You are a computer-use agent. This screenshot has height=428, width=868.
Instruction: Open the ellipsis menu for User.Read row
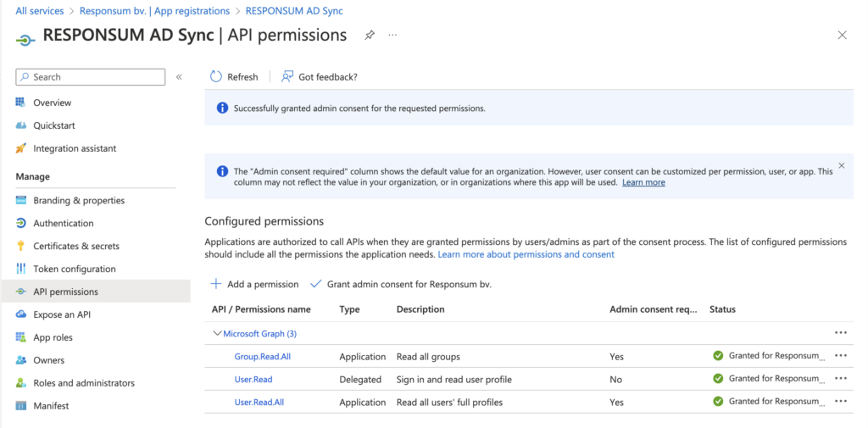coord(840,379)
